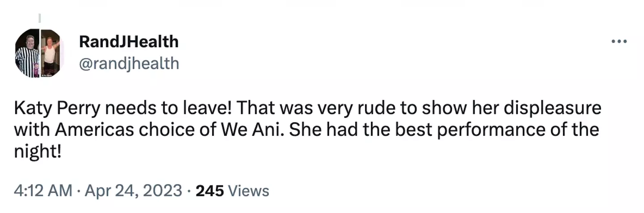Image resolution: width=644 pixels, height=213 pixels.
Task: Click the 4:12 AM timestamp
Action: tap(43, 191)
